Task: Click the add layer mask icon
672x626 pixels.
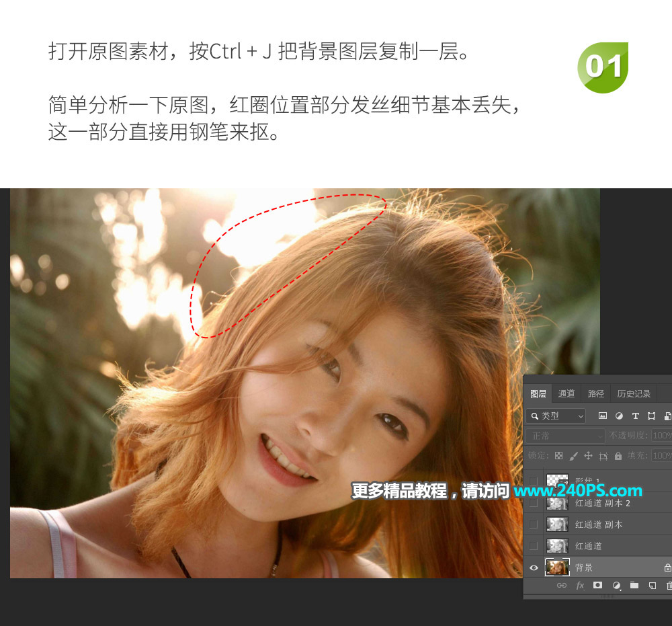Action: 597,586
